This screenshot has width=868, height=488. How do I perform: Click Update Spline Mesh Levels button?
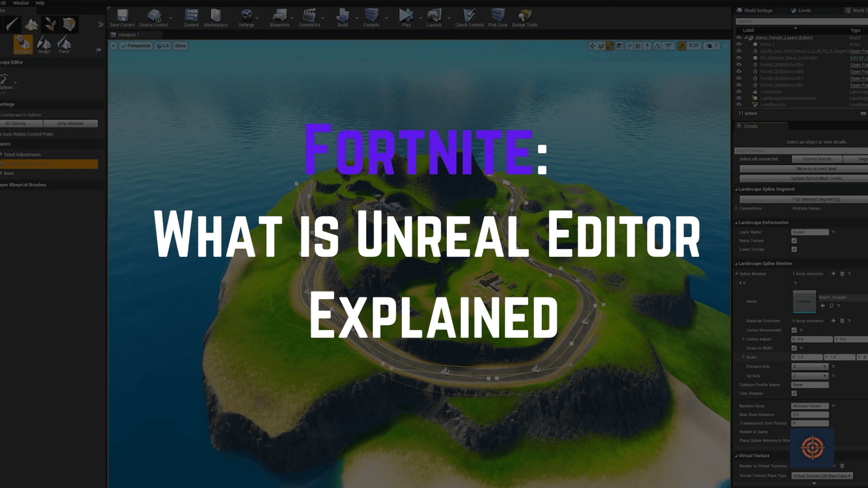(804, 178)
